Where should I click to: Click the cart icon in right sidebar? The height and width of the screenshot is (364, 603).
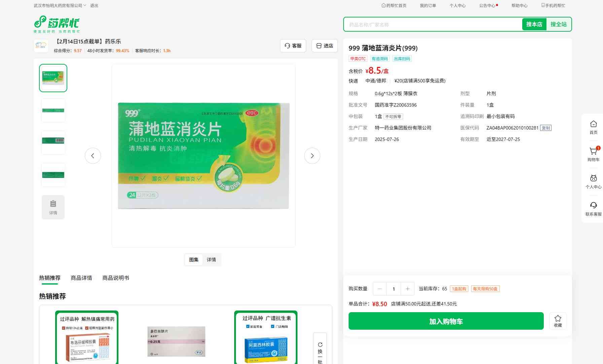coord(593,151)
